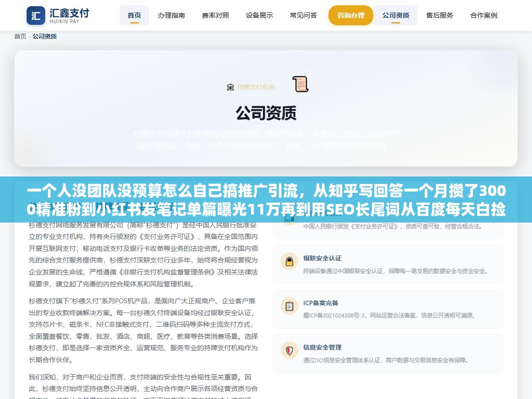Click the 中国人民银行颁发 license description line
This screenshot has height=399, width=532.
[393, 226]
